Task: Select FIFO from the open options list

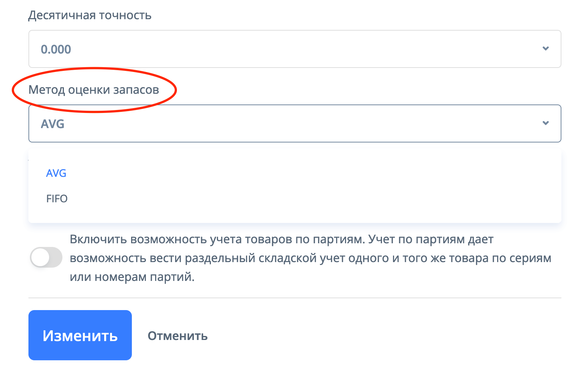Action: point(57,199)
